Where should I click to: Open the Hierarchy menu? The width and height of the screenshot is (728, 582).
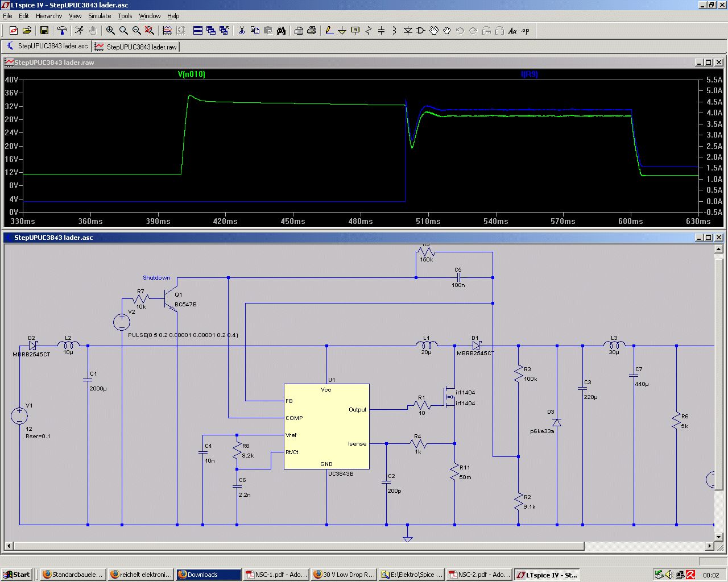(49, 16)
